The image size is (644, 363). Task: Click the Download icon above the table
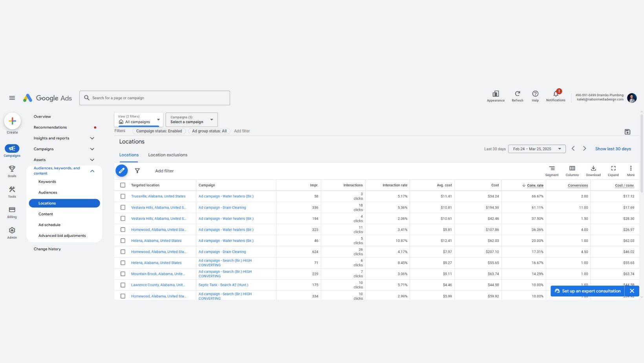593,171
